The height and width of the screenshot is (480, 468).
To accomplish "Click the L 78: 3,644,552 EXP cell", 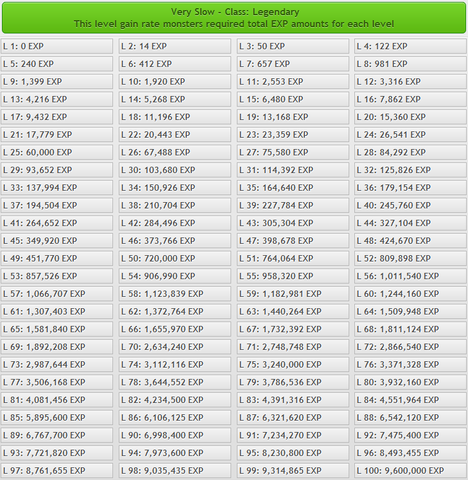I will (175, 382).
